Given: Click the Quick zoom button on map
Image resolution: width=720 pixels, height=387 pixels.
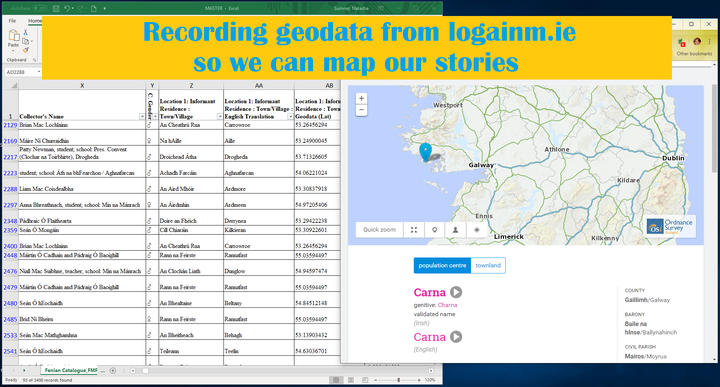Looking at the screenshot, I should [x=379, y=230].
